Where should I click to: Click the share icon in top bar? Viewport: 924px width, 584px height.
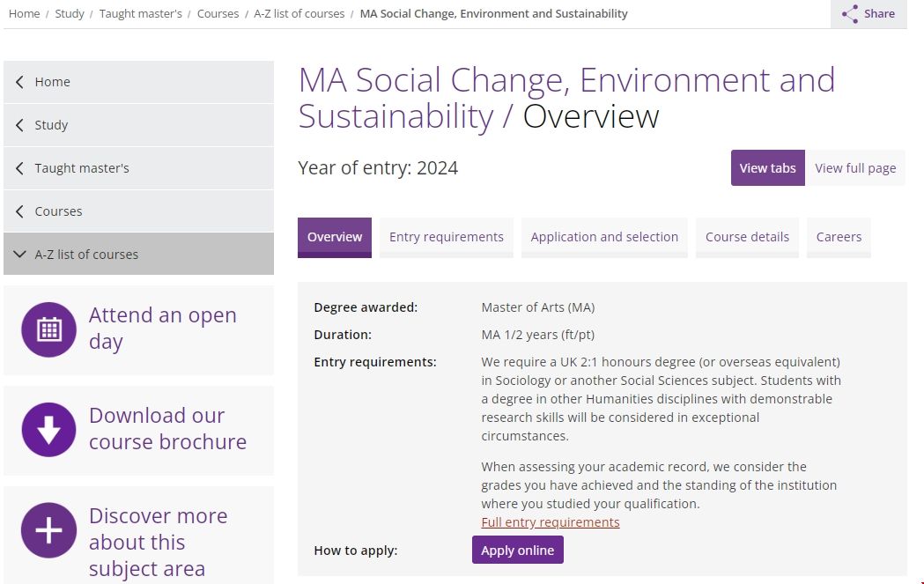(x=850, y=14)
